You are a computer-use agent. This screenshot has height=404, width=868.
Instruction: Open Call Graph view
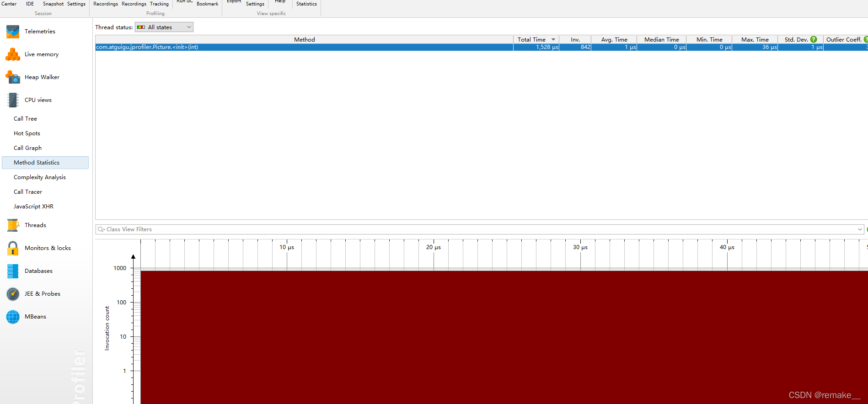pyautogui.click(x=27, y=148)
